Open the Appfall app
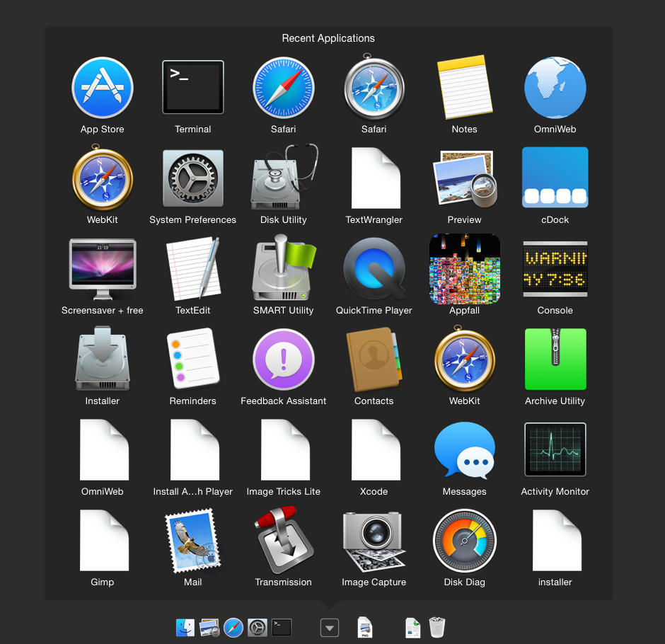 465,268
